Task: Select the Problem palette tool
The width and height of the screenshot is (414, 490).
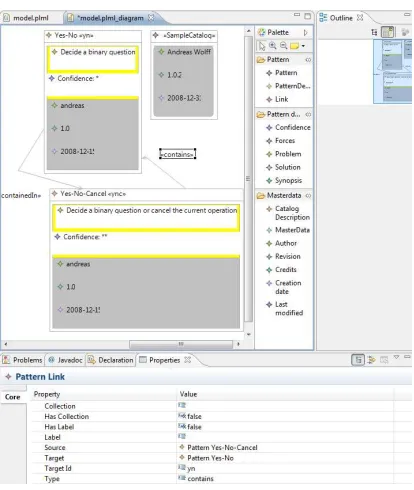Action: pos(284,154)
